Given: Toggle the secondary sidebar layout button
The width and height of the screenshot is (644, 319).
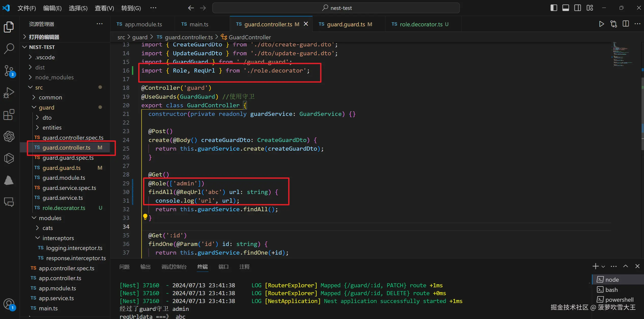Looking at the screenshot, I should pos(578,8).
